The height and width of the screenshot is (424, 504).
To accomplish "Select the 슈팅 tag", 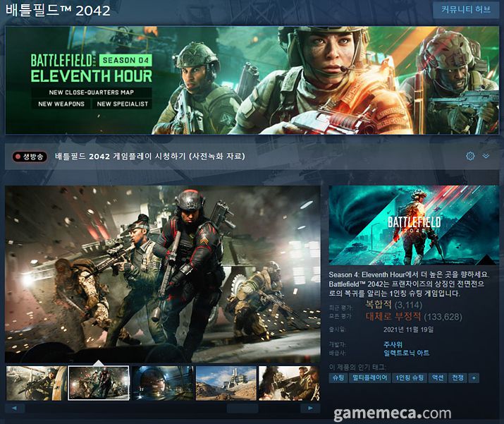I will pos(339,378).
